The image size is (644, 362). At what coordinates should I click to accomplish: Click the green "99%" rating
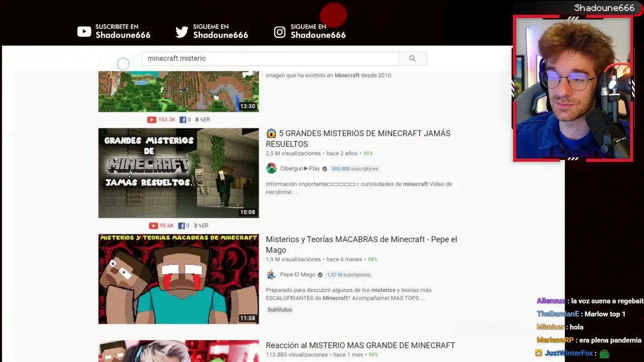coord(373,355)
